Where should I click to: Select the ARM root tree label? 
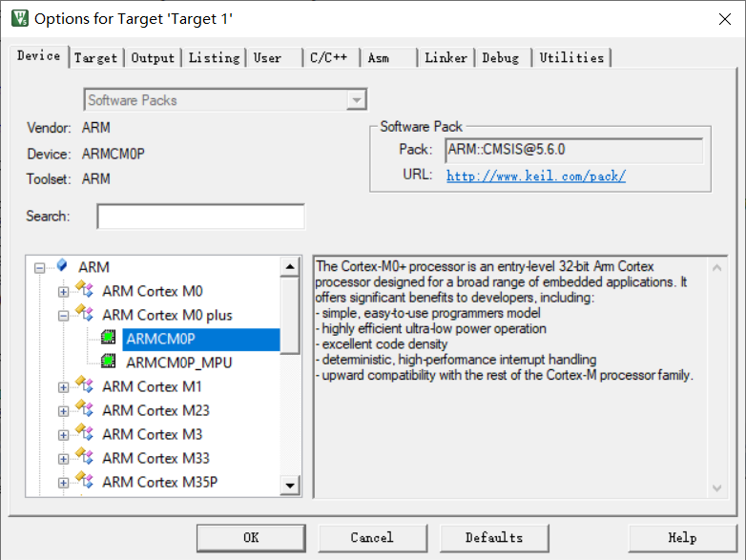(93, 268)
